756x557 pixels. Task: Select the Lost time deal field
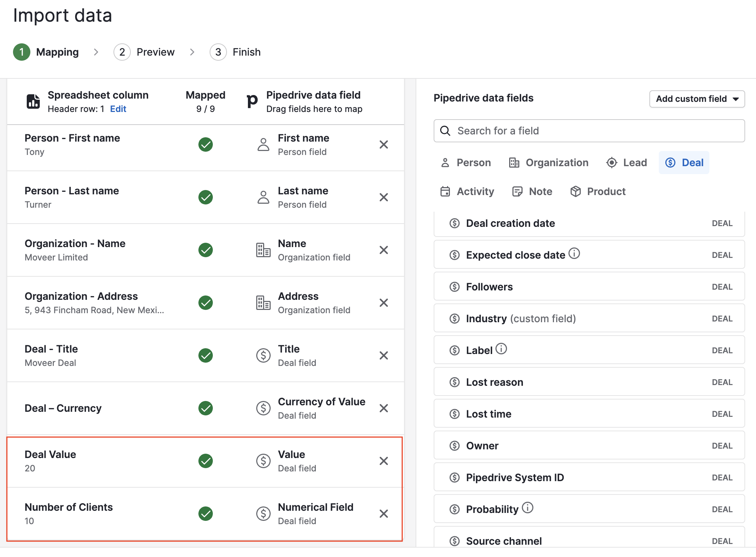(589, 414)
